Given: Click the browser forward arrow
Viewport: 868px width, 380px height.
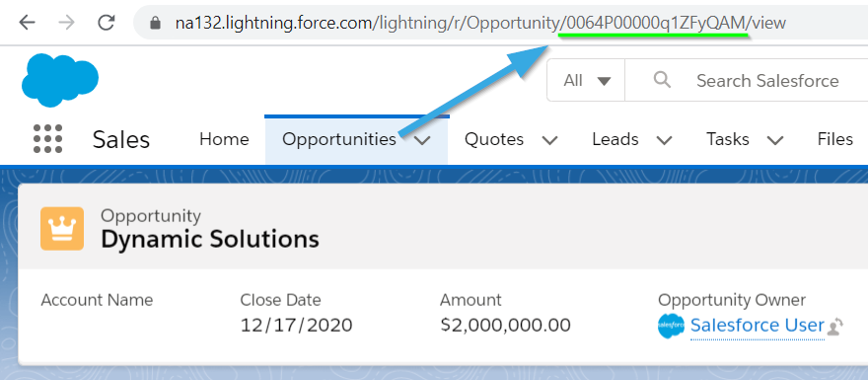Looking at the screenshot, I should tap(66, 22).
